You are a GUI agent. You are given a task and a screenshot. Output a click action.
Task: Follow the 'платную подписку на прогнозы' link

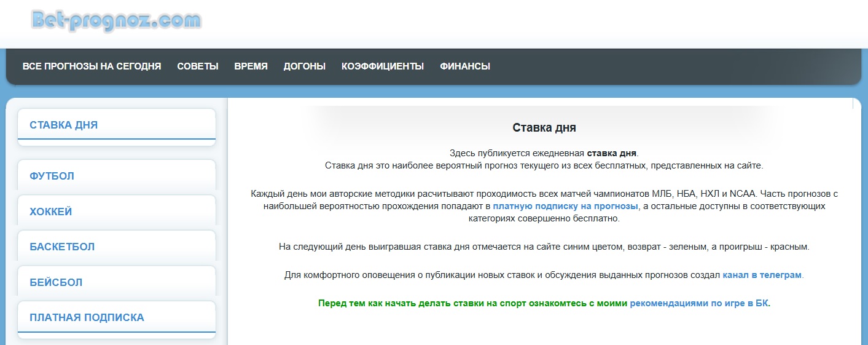pos(565,206)
